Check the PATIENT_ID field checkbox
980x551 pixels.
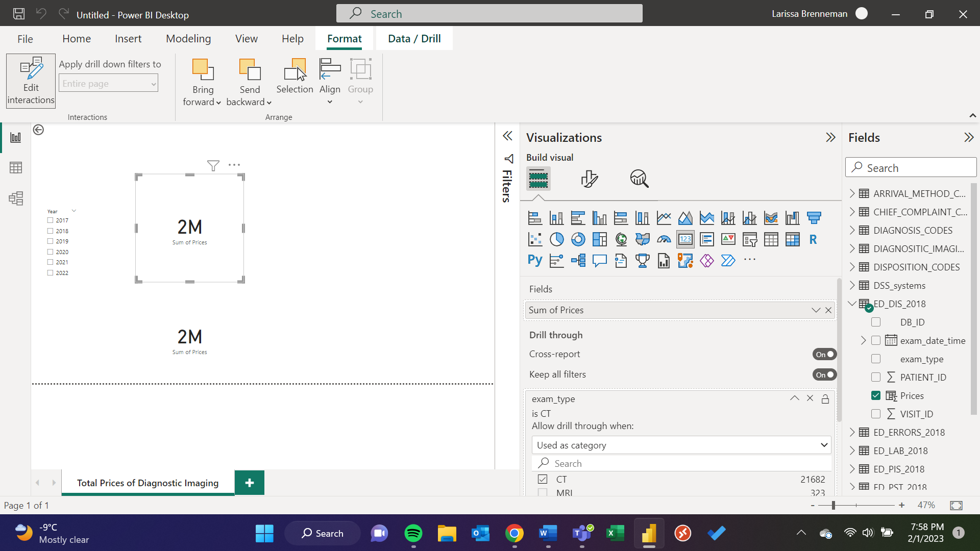[876, 377]
